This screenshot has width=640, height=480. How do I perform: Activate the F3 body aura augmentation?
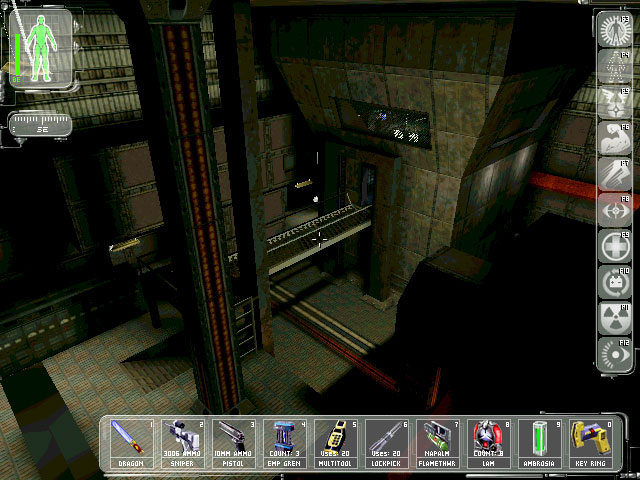coord(614,31)
